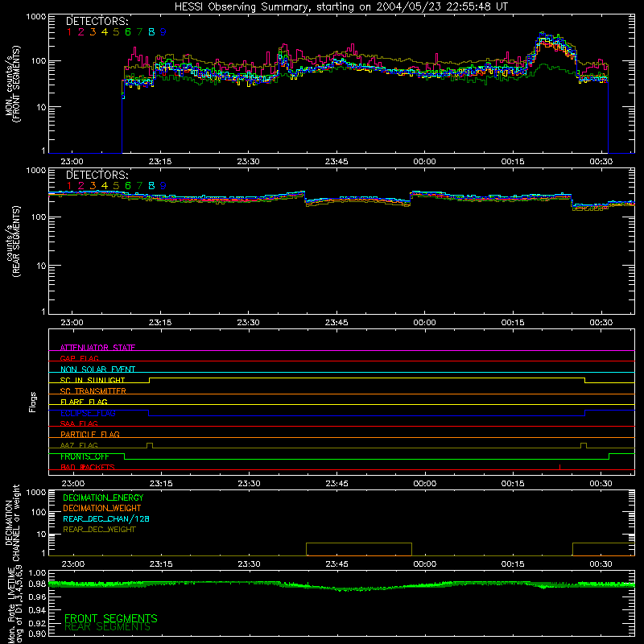Click the DETECTORS heading in rear segments plot
Screen dimensions: 644x644
click(x=97, y=175)
